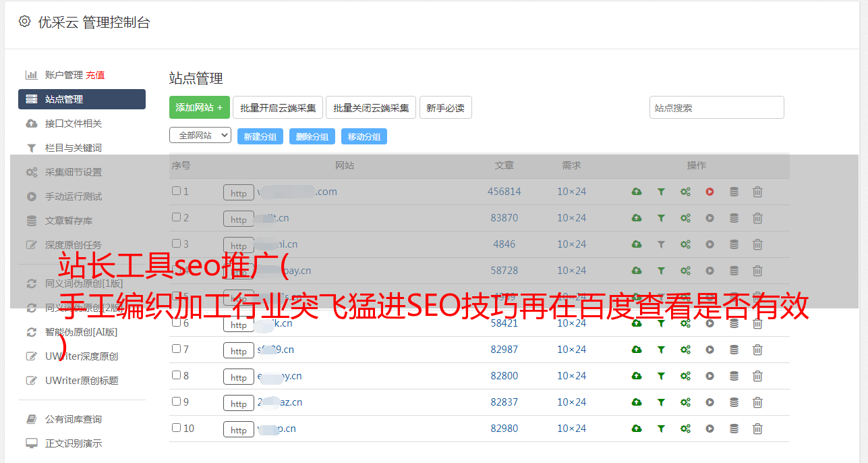
Task: Click the green 添加网站 + button
Action: (200, 107)
